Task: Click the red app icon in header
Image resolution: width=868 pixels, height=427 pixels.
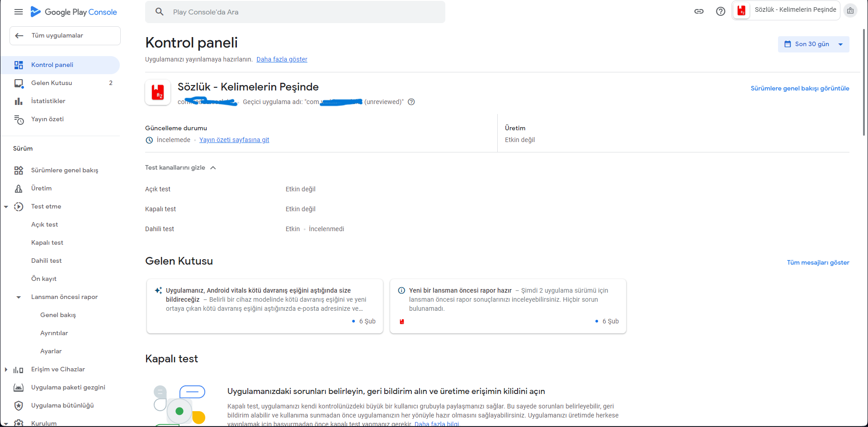Action: pos(741,10)
